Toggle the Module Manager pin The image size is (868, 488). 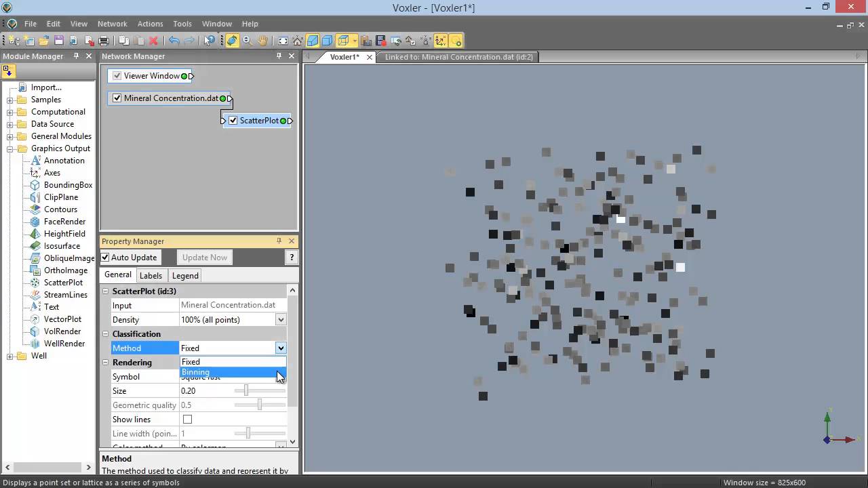(x=77, y=56)
